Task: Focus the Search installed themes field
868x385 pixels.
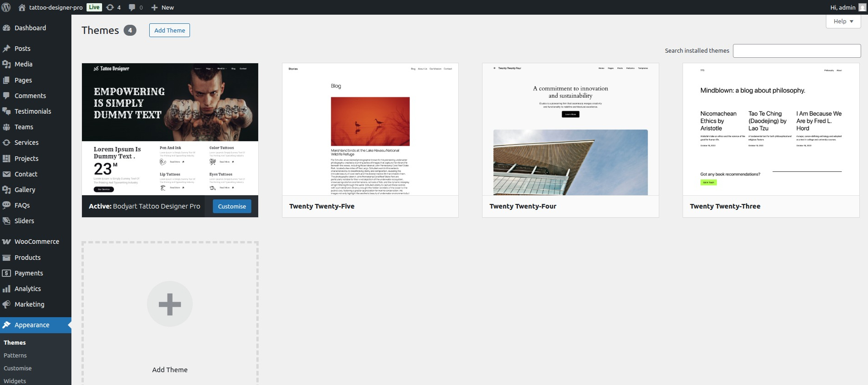Action: 797,51
